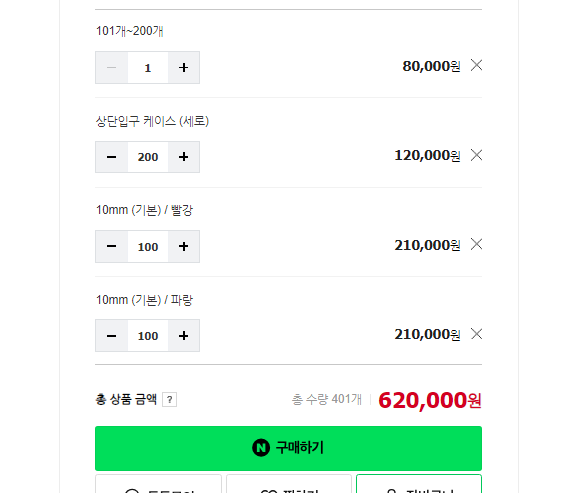This screenshot has width=588, height=493.
Task: Click 빨강 quantity input field
Action: click(148, 246)
